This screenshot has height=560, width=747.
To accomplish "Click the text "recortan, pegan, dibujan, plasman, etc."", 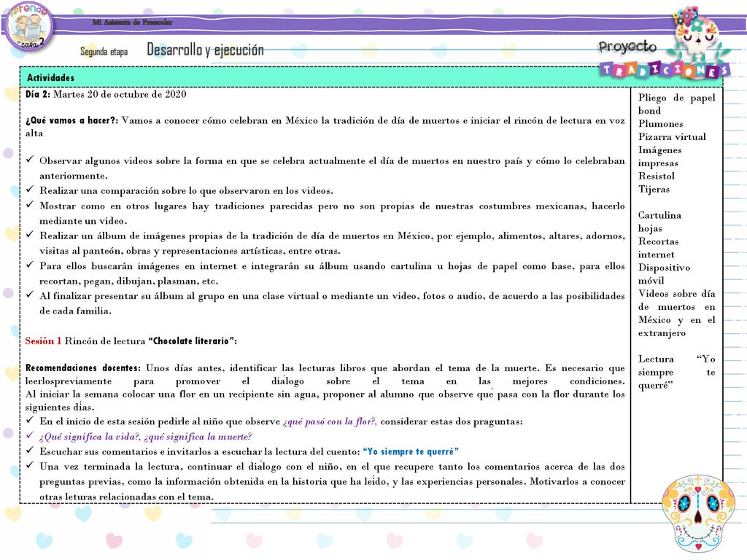I will (128, 281).
